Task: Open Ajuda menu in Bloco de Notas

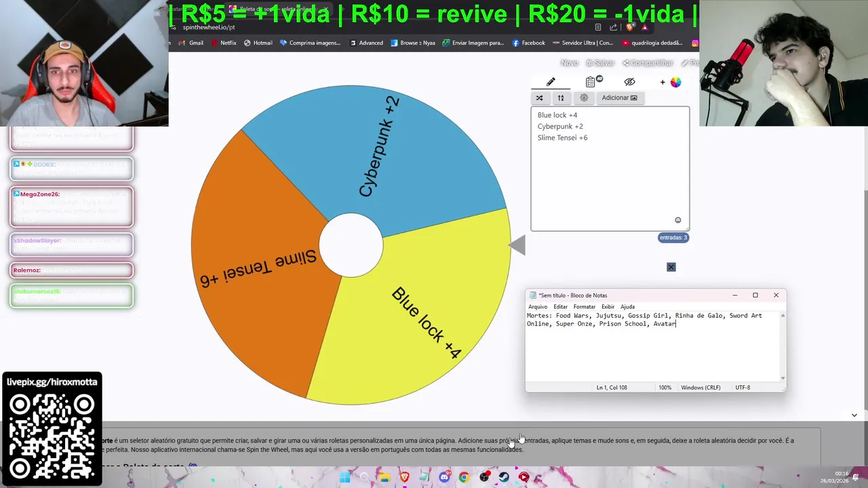Action: tap(628, 306)
